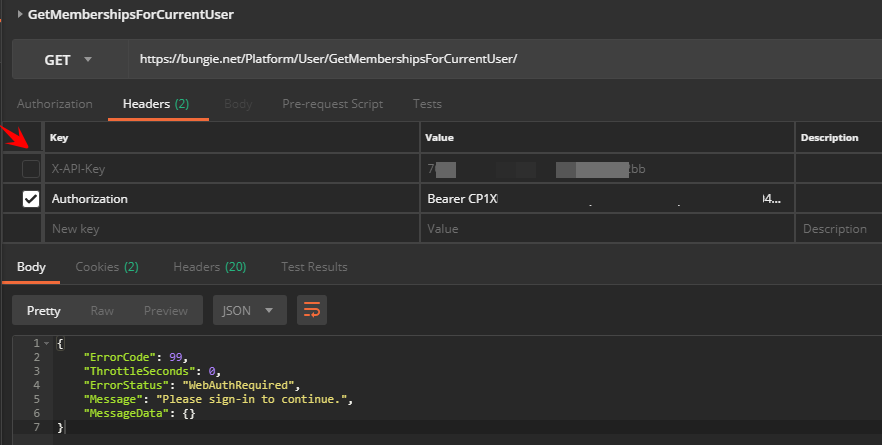Edit the Bearer token value cell
The width and height of the screenshot is (882, 445).
[x=607, y=199]
